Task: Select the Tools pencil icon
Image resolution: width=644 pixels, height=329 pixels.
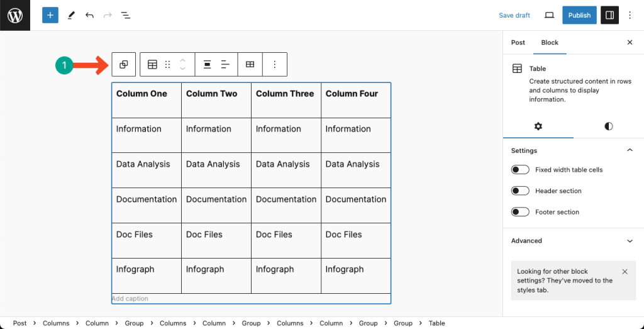Action: [72, 15]
